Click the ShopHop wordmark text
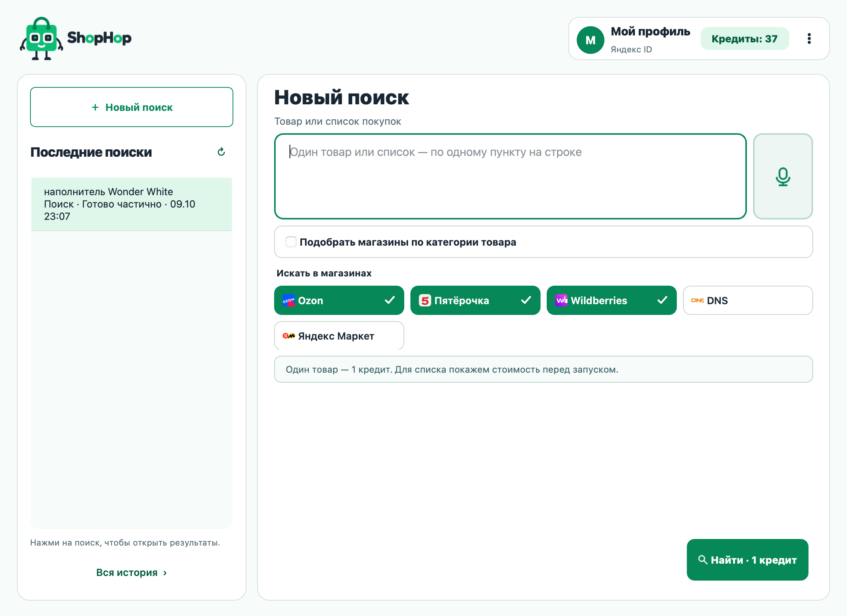This screenshot has width=847, height=616. coord(99,38)
